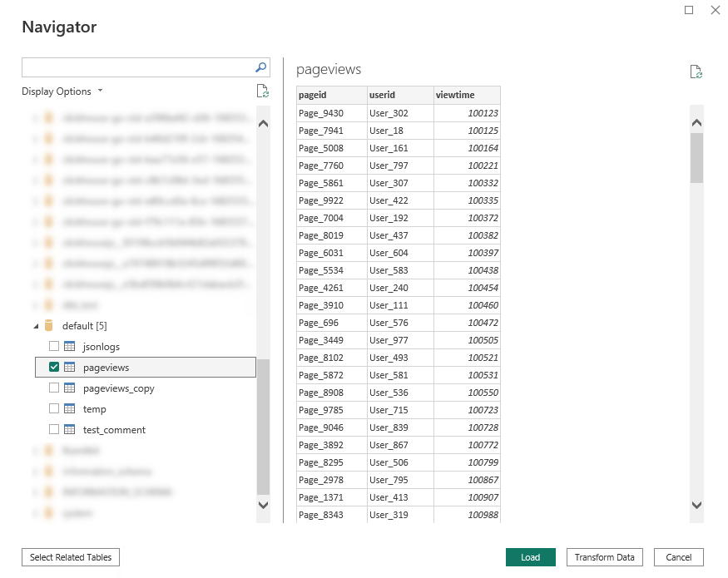
Task: Click into the navigator search field
Action: tap(137, 68)
